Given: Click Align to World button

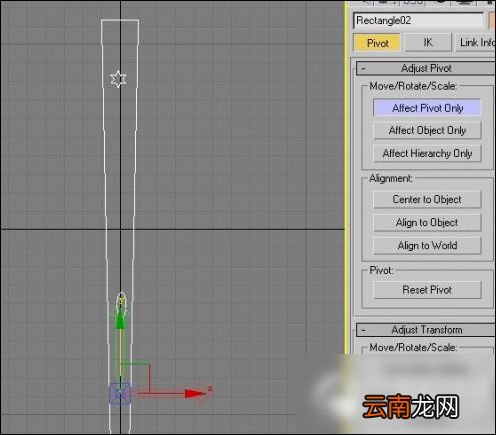Looking at the screenshot, I should (x=427, y=246).
